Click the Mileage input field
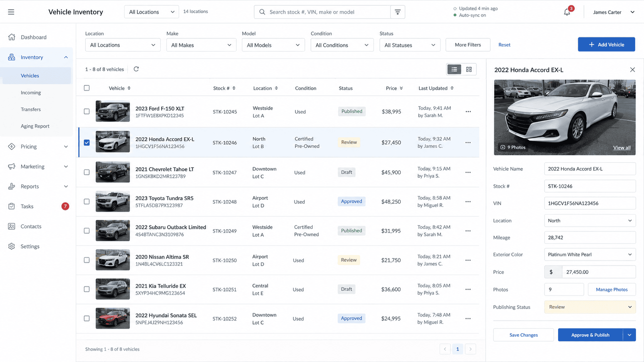This screenshot has width=644, height=362. pos(590,238)
